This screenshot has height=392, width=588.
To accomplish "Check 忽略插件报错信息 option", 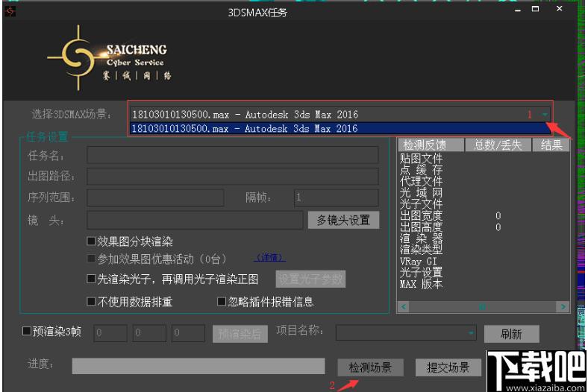I will (222, 301).
